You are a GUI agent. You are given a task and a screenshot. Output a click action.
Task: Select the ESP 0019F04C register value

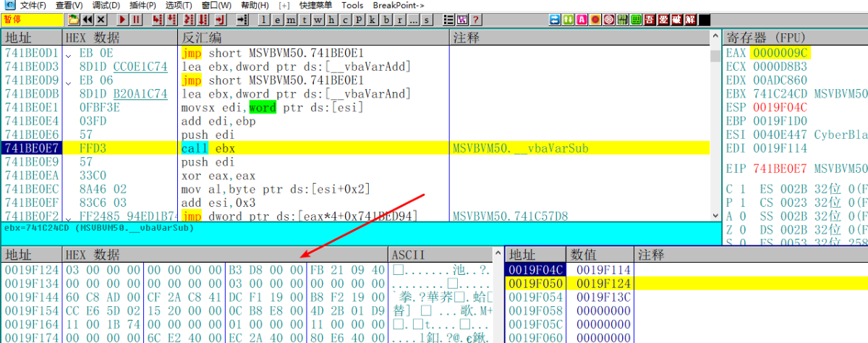[780, 107]
